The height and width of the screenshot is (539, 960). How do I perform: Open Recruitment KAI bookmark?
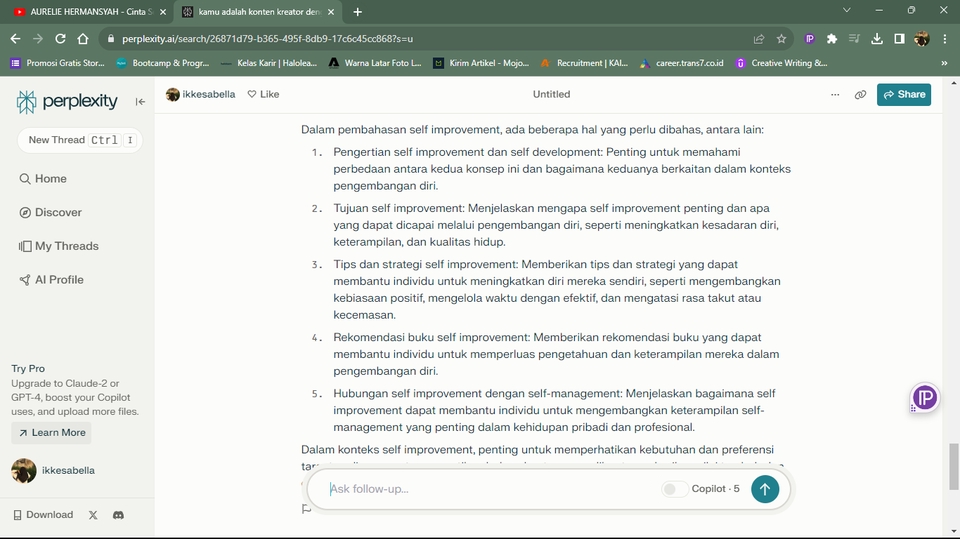(585, 63)
